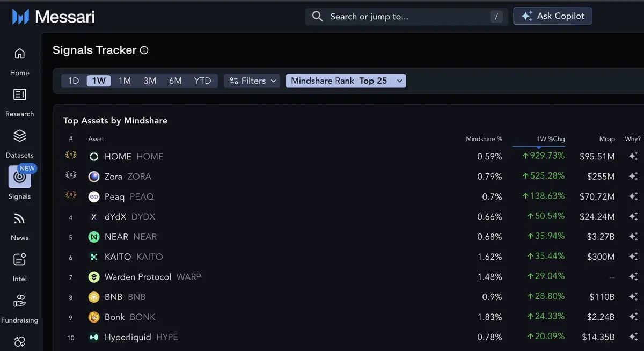Select the 1D timeframe
The width and height of the screenshot is (644, 351).
(x=74, y=81)
